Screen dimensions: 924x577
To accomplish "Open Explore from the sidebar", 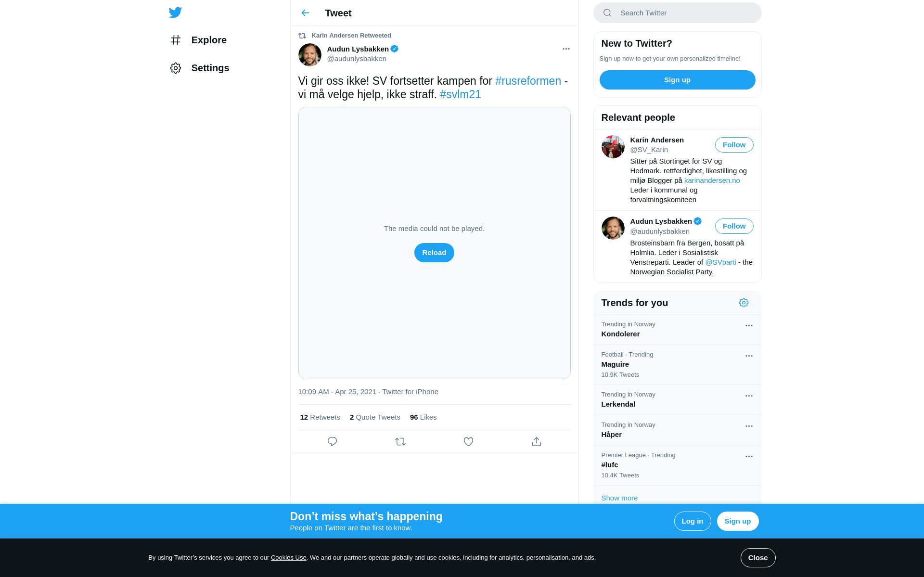I will pyautogui.click(x=198, y=40).
